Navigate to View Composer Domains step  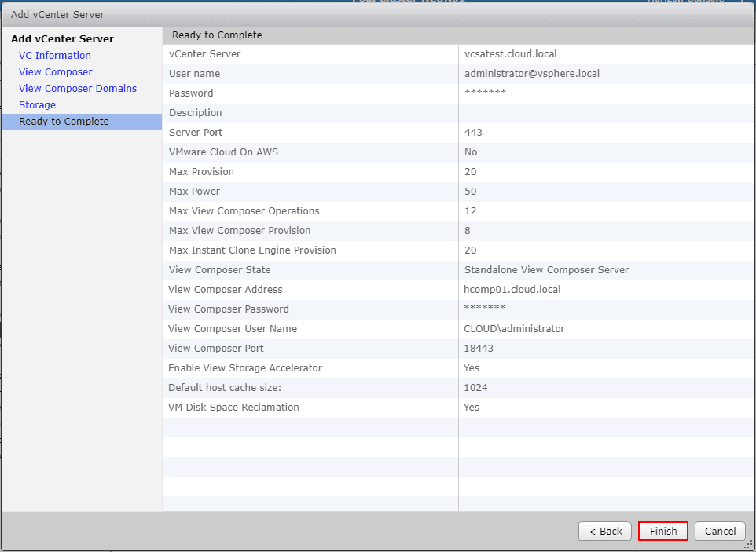(x=77, y=88)
